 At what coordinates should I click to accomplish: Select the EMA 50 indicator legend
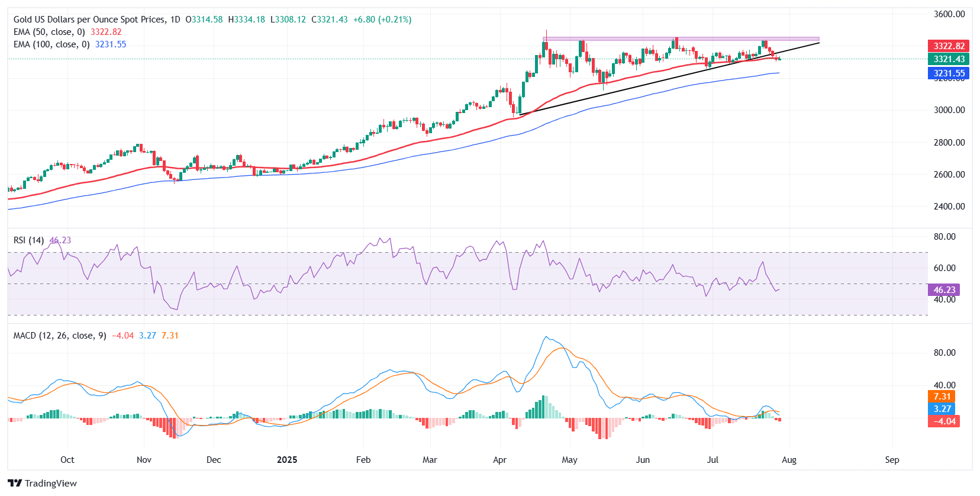(49, 32)
